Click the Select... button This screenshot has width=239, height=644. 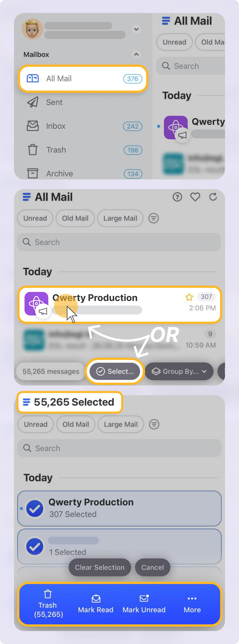pos(115,371)
